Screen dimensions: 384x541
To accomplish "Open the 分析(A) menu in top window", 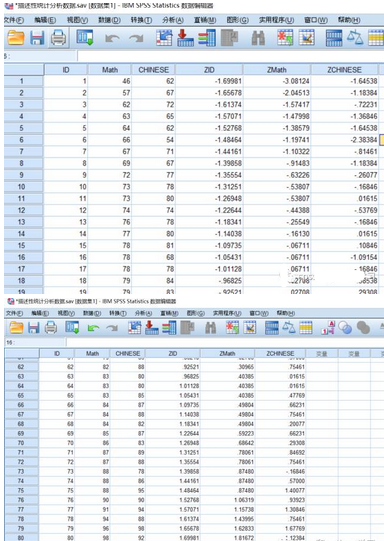I will click(x=173, y=20).
